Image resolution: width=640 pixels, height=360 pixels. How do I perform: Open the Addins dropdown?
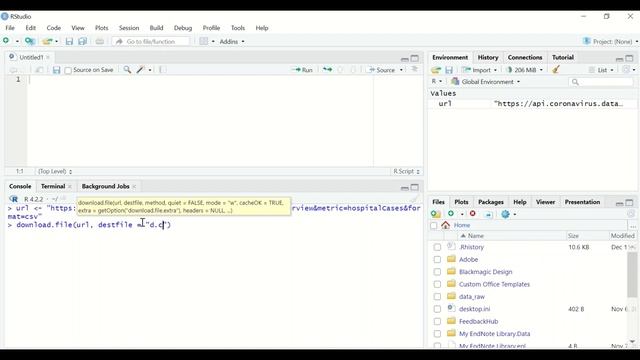(232, 41)
